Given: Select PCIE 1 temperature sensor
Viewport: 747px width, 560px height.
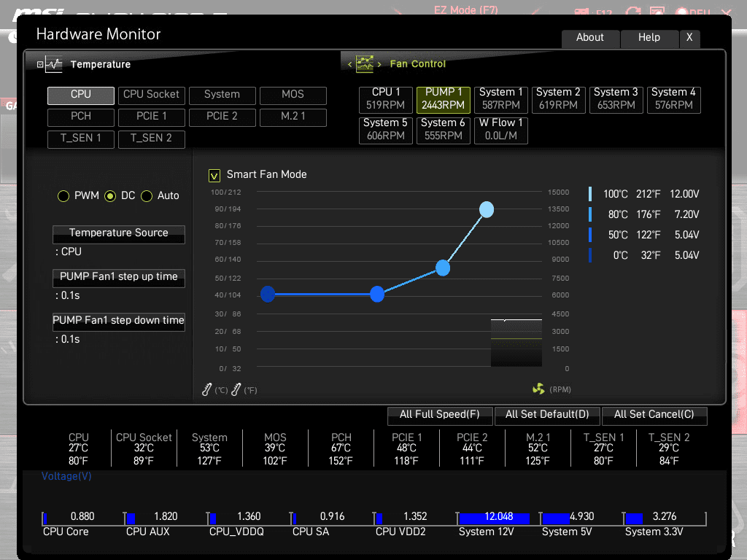Looking at the screenshot, I should coord(152,117).
